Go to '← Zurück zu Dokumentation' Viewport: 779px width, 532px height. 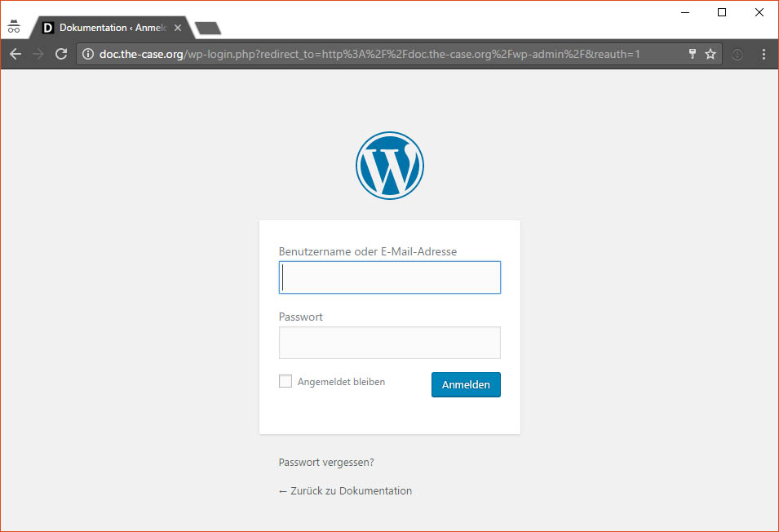coord(345,490)
